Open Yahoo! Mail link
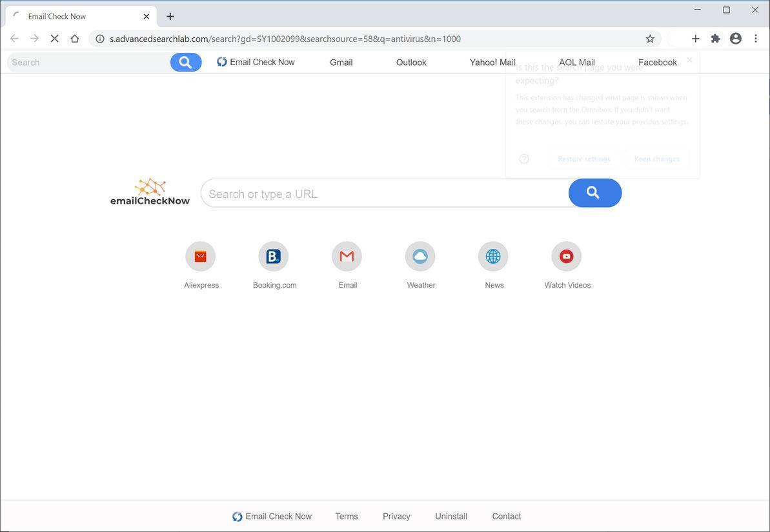This screenshot has height=532, width=770. coord(492,63)
